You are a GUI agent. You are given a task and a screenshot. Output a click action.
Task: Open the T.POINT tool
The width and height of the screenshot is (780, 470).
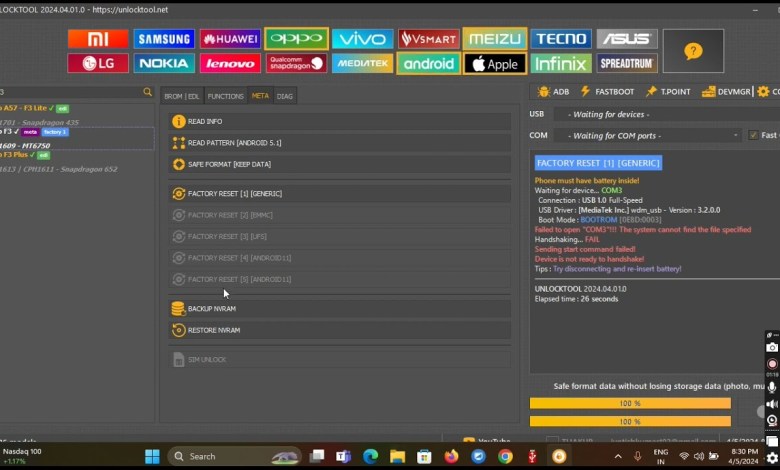[668, 92]
